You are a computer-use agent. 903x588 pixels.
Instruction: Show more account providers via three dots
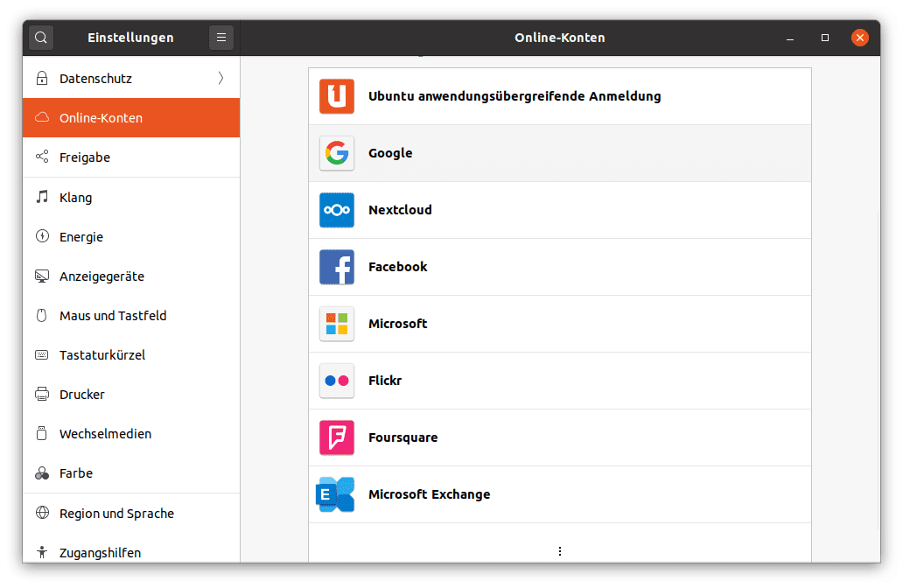pyautogui.click(x=560, y=551)
